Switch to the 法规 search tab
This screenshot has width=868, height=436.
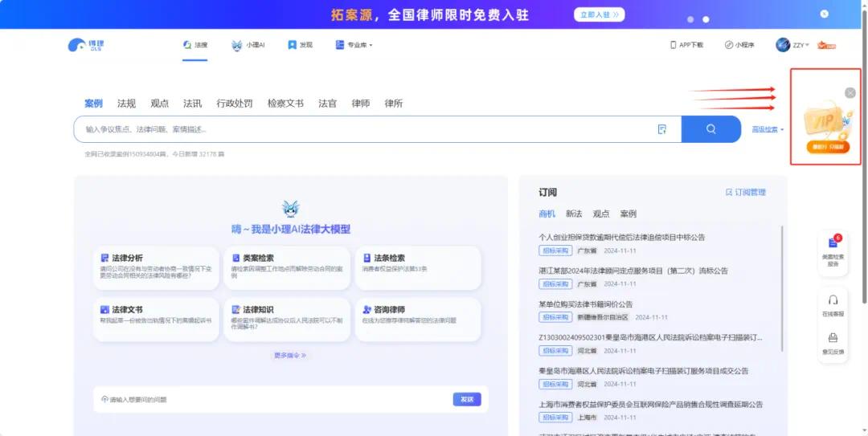pos(126,103)
